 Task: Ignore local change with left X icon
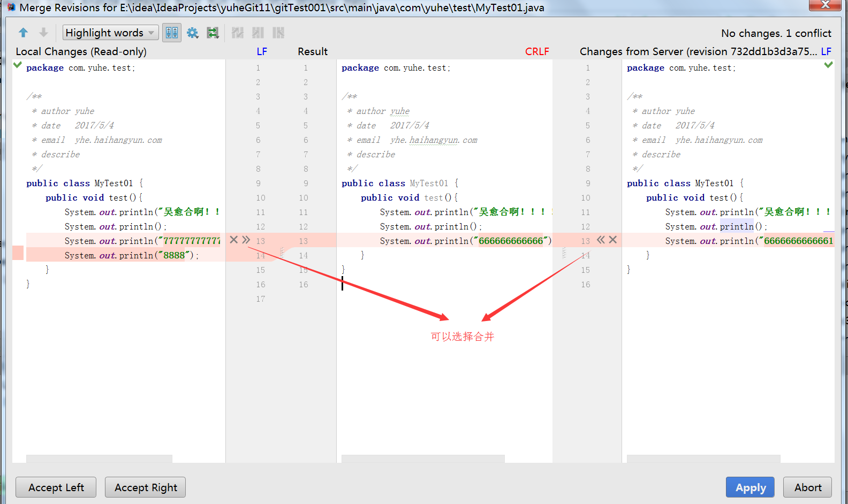coord(233,240)
